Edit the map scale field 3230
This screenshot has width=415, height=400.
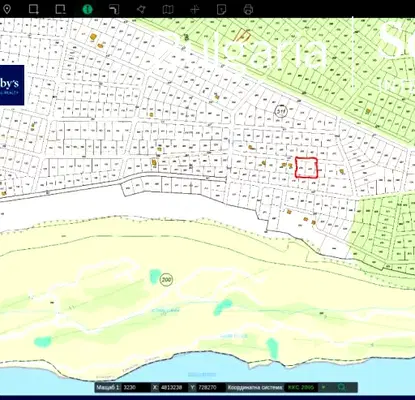[x=136, y=387]
